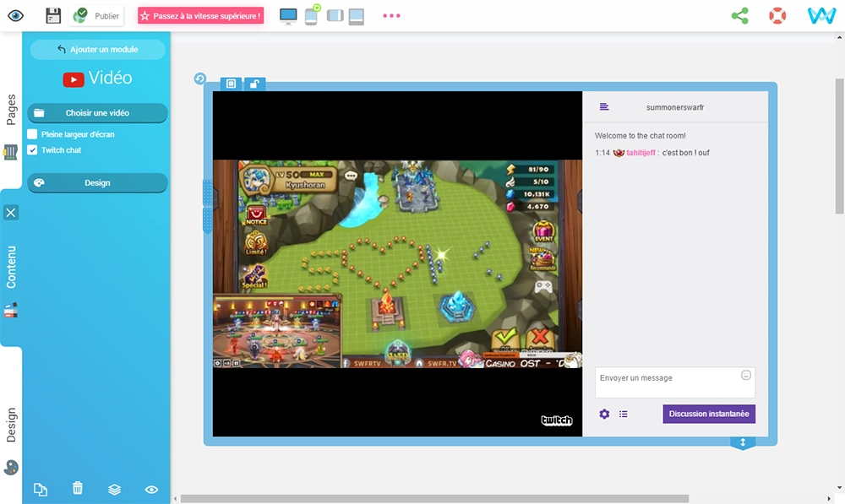This screenshot has width=845, height=504.
Task: Click the duplicate module icon
Action: [40, 488]
